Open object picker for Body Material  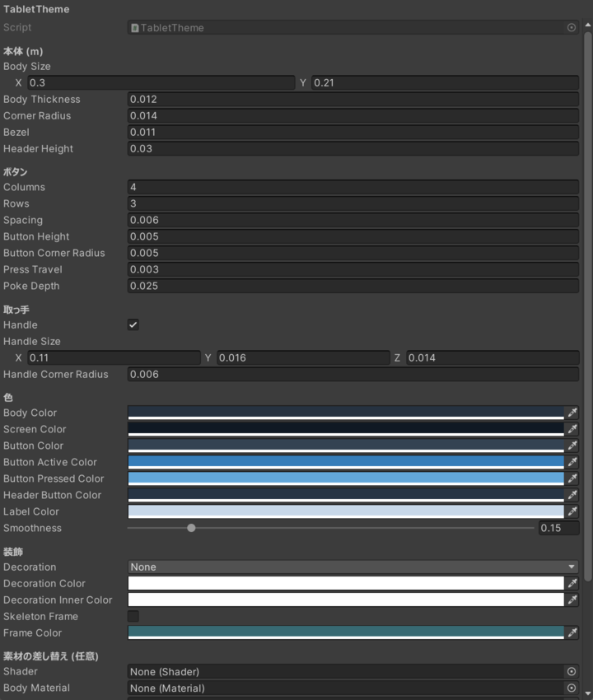(571, 688)
